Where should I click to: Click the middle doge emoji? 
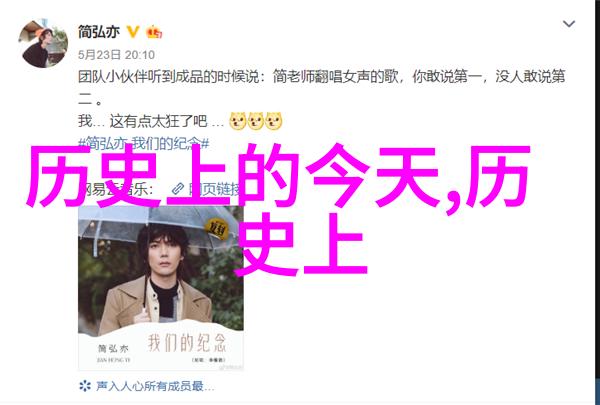(x=255, y=121)
